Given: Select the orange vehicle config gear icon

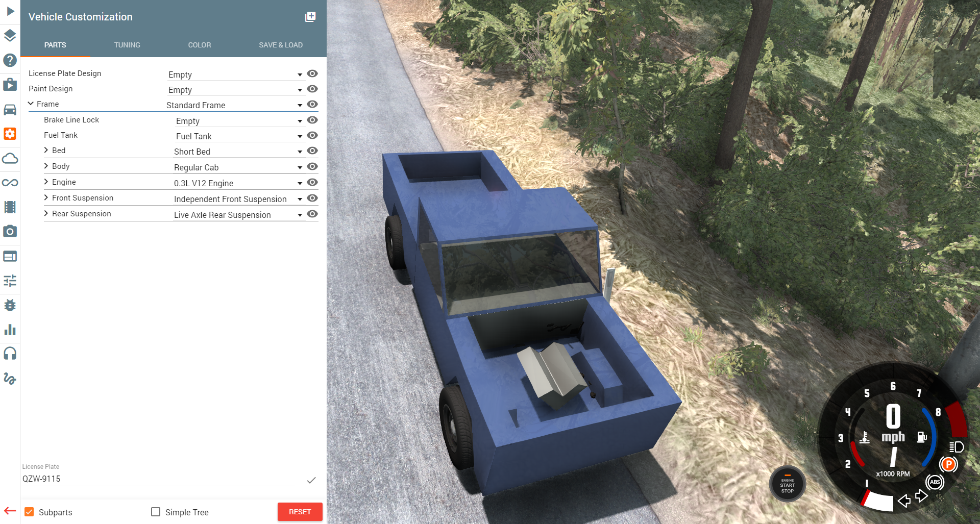Looking at the screenshot, I should click(10, 134).
